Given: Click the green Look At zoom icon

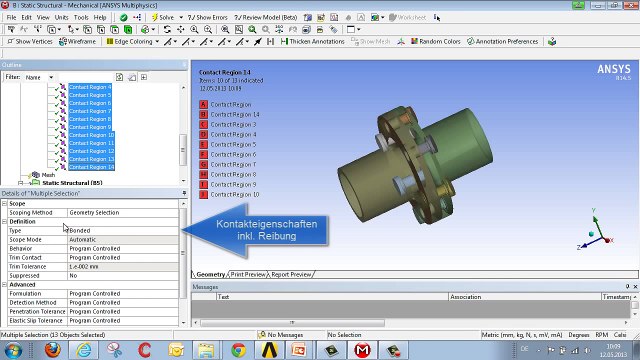Looking at the screenshot, I should pos(252,29).
